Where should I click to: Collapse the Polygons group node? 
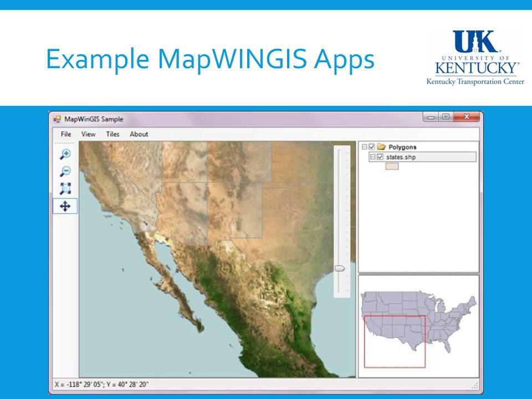(x=365, y=147)
